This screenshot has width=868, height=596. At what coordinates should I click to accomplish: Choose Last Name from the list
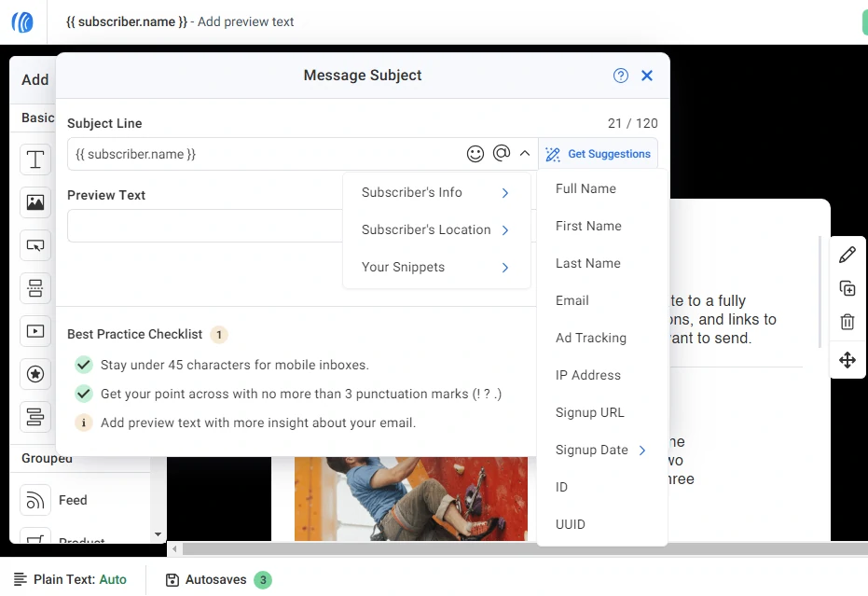click(x=588, y=263)
